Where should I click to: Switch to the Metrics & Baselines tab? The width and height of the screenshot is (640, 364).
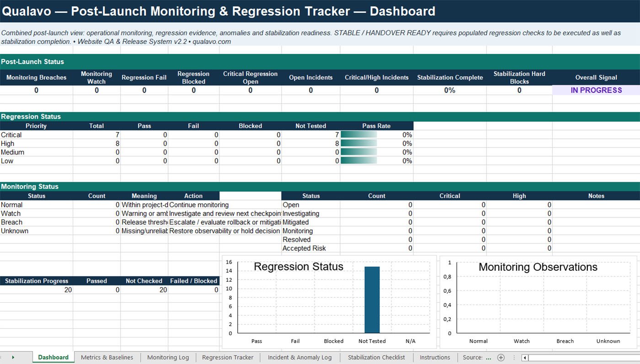click(x=107, y=358)
